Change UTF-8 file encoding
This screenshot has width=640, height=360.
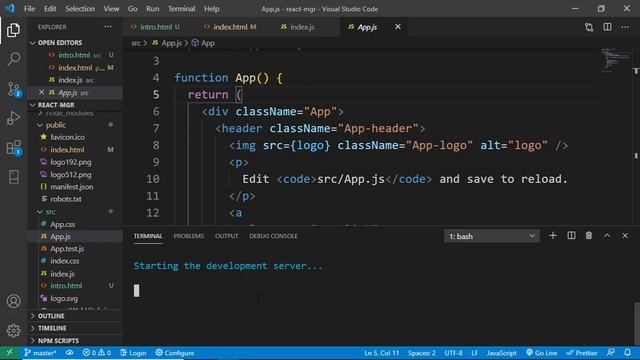click(x=453, y=353)
